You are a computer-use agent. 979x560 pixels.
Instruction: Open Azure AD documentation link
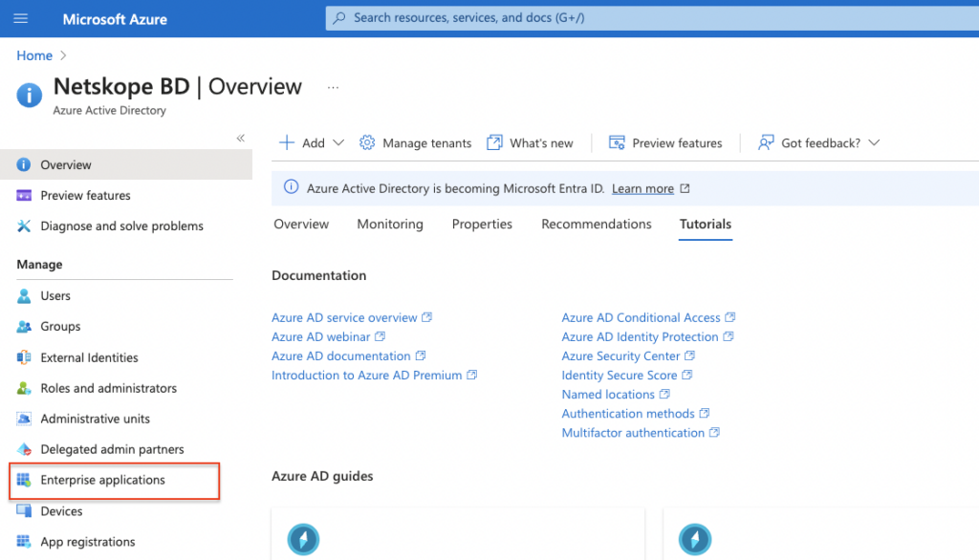tap(341, 355)
